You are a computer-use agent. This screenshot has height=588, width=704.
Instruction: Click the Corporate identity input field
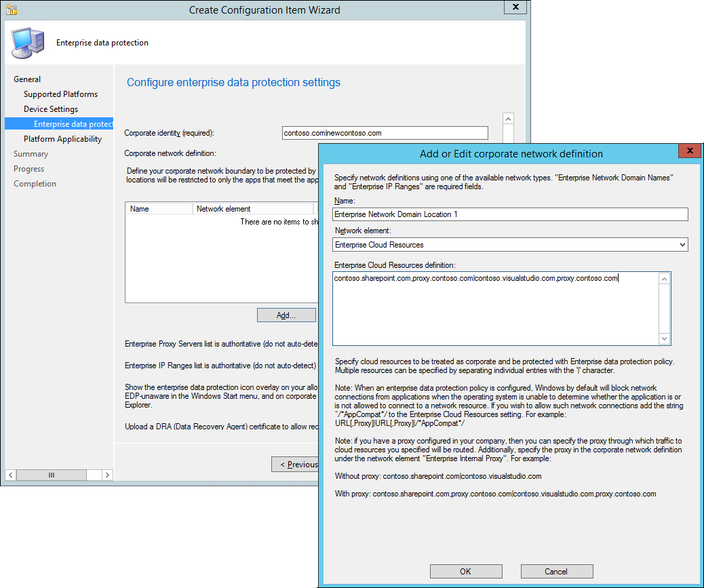click(385, 133)
